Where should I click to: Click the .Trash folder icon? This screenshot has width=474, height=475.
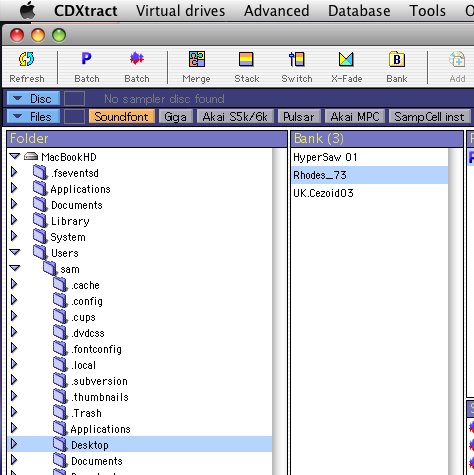tap(60, 412)
